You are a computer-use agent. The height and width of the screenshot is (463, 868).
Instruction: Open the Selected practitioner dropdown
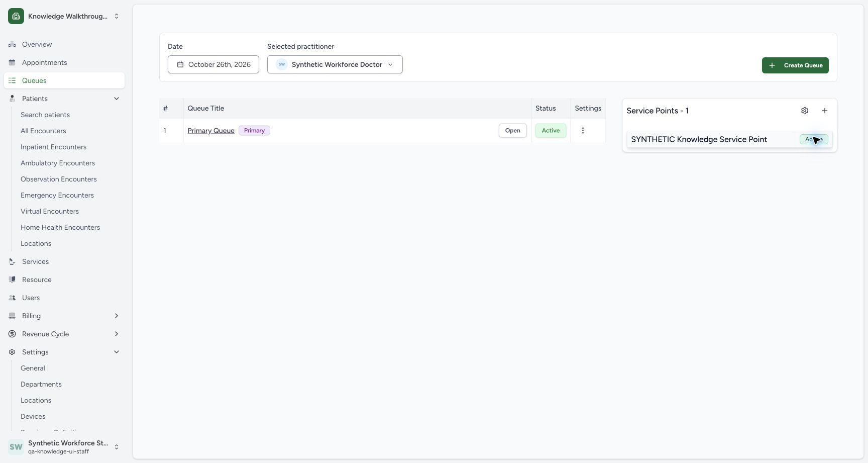[335, 64]
